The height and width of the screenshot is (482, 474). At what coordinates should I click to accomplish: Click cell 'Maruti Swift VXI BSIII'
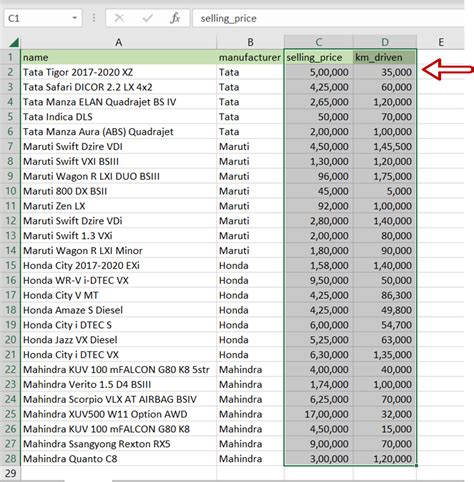[119, 161]
